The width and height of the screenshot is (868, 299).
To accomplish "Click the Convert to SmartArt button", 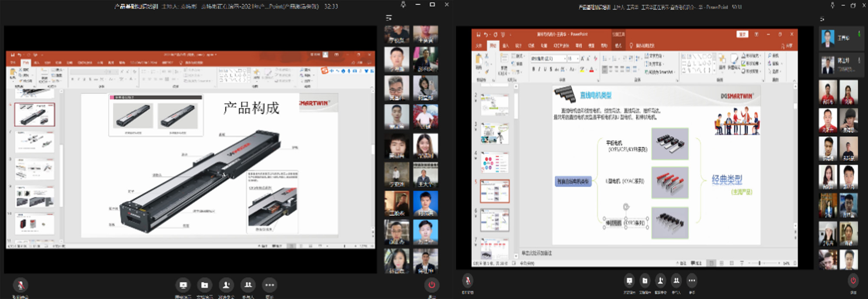I will pos(660,72).
